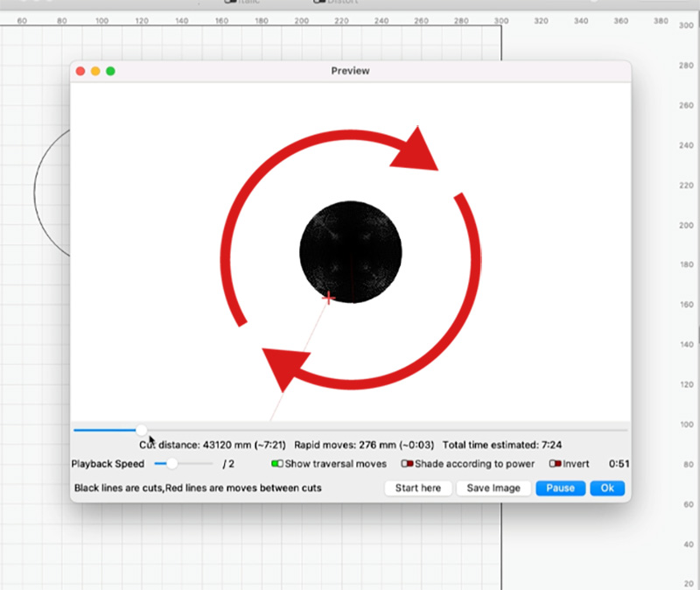700x590 pixels.
Task: Click the 0:51 elapsed time readout
Action: click(x=619, y=464)
